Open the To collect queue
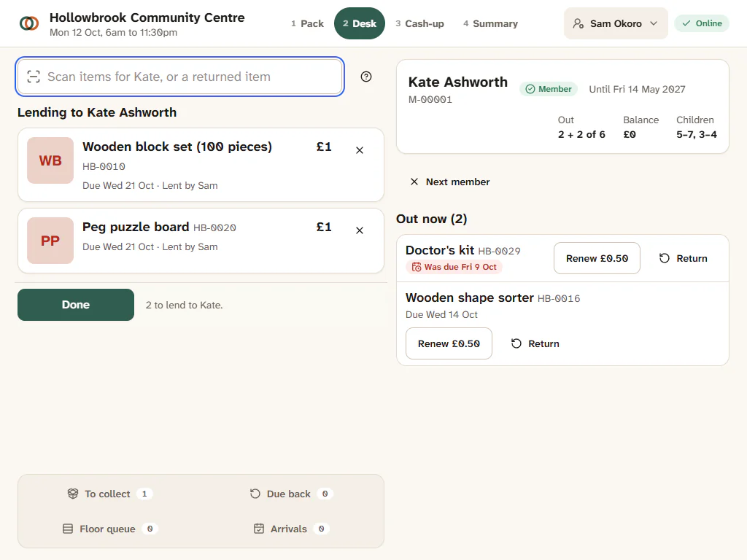The height and width of the screenshot is (560, 747). coord(109,494)
